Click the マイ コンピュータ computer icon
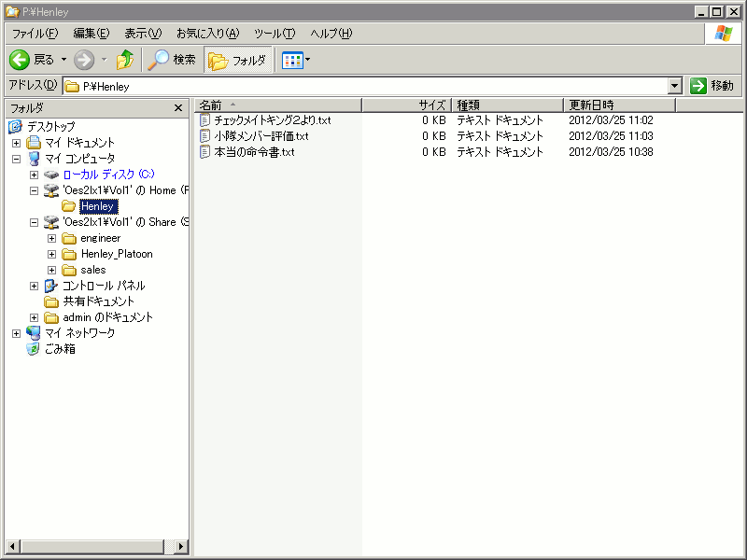This screenshot has height=560, width=747. 34,159
